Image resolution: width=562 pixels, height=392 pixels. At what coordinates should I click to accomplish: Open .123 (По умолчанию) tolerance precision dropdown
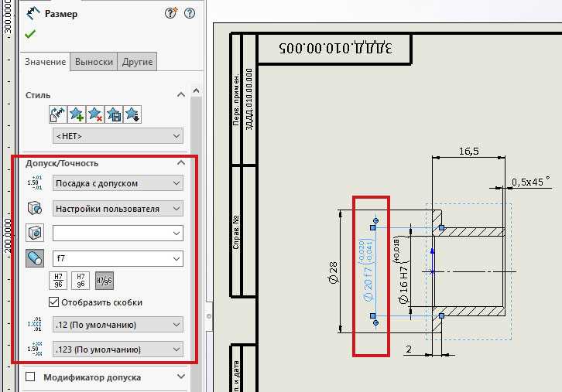pos(118,349)
